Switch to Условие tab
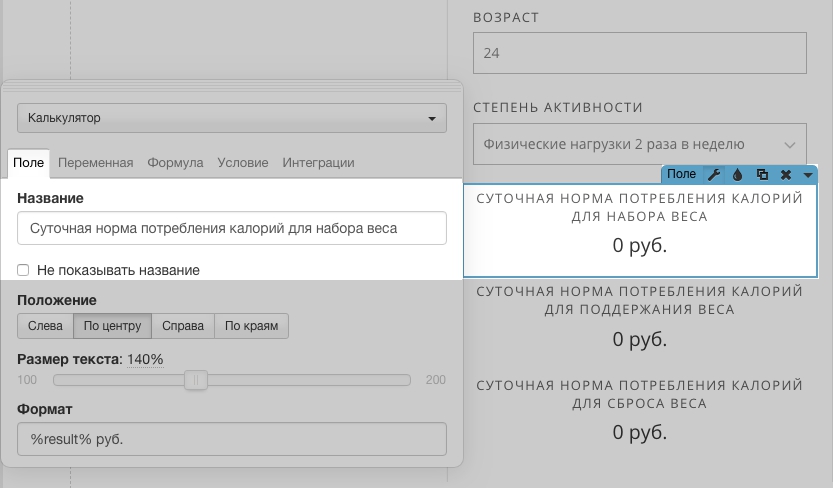833x488 pixels. tap(243, 163)
